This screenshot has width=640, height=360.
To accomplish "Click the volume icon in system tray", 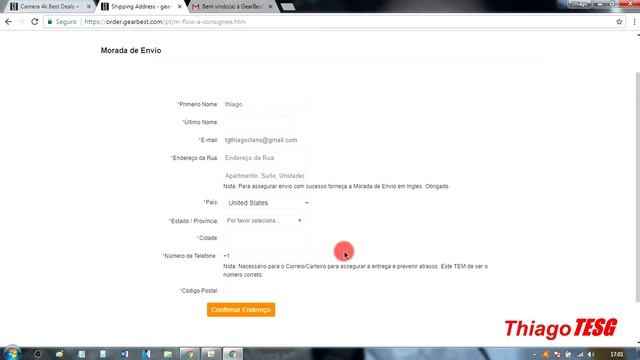I will click(591, 354).
